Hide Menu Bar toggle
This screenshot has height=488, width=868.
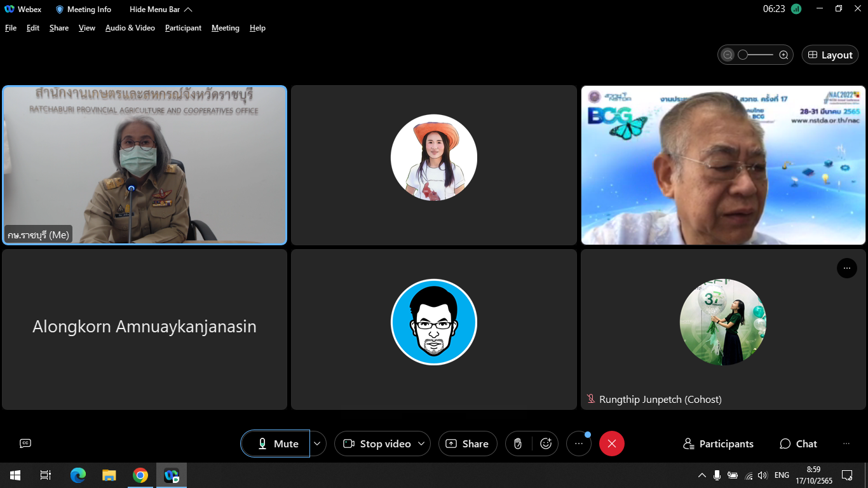point(161,10)
